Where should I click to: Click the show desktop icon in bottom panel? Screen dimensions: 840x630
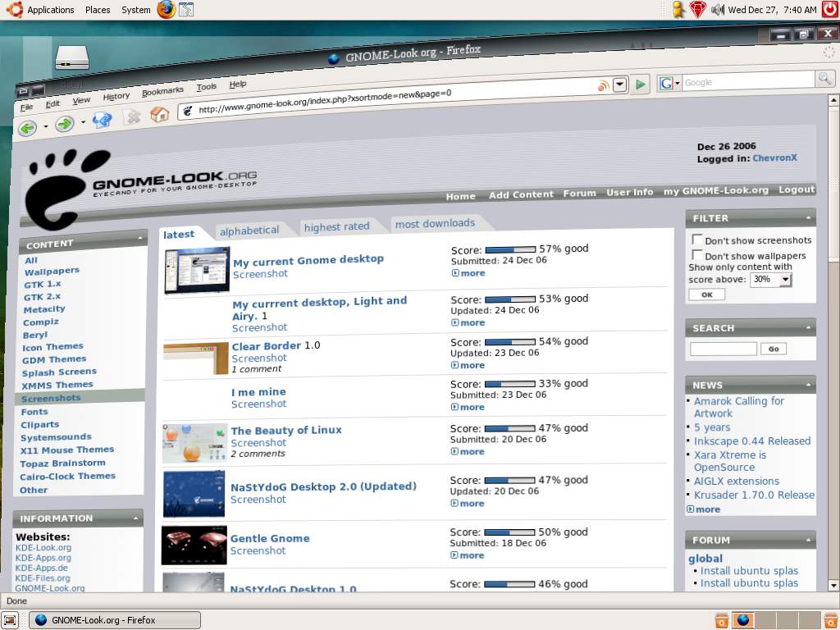[x=10, y=620]
